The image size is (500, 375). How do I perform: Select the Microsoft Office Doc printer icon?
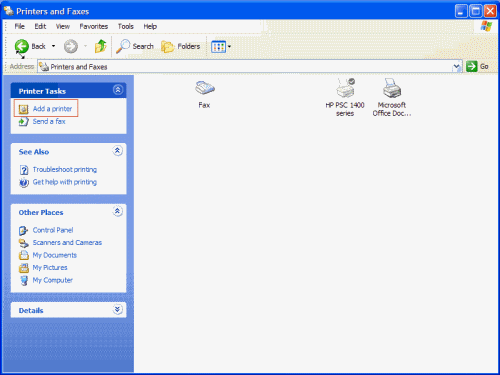click(392, 88)
